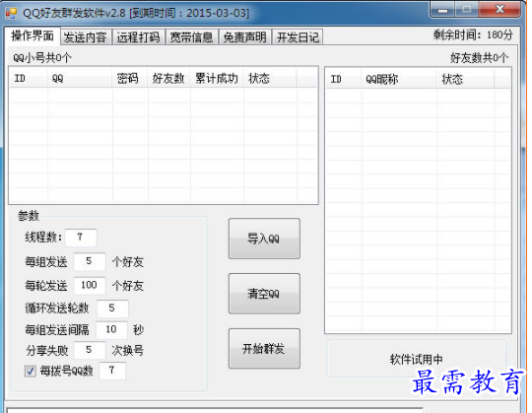Image resolution: width=532 pixels, height=413 pixels.
Task: Click the QQ小号共0个 label
Action: 42,58
